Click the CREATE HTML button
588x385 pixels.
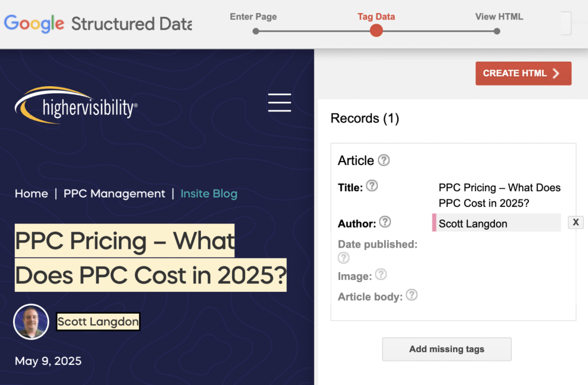(x=523, y=73)
